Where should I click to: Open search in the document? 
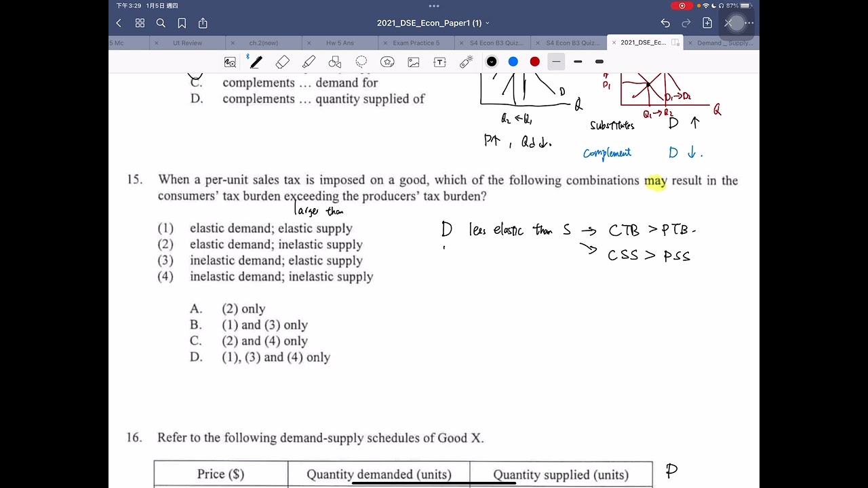161,23
